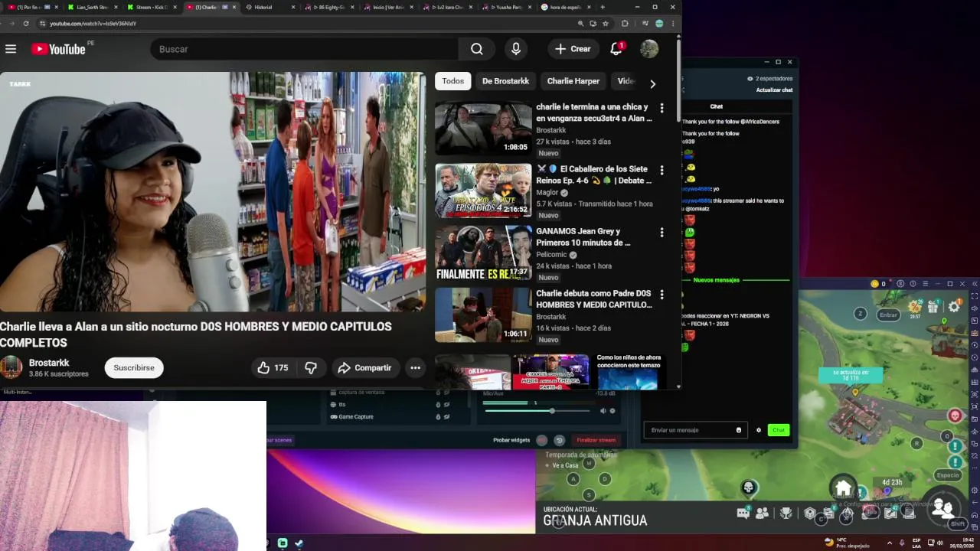Viewport: 980px width, 551px height.
Task: Click the Suscribirse button
Action: 134,368
